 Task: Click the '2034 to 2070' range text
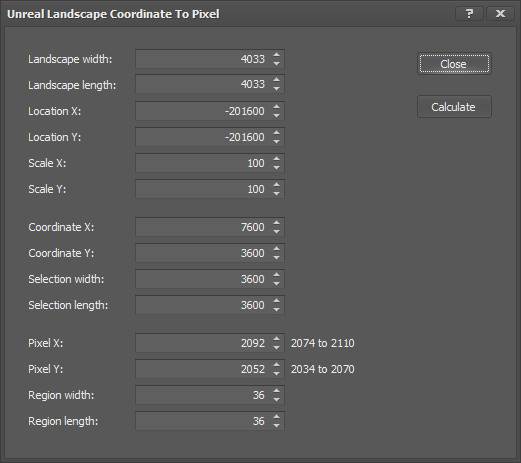point(323,369)
